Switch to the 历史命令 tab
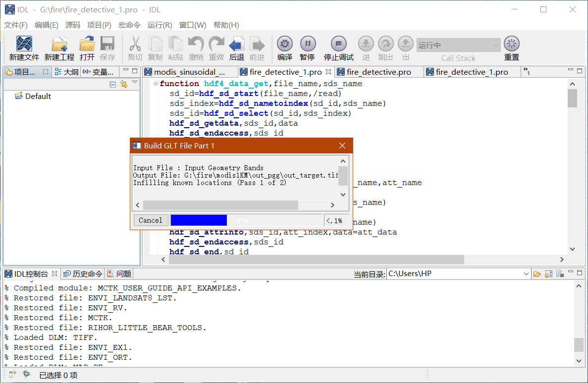 [83, 274]
